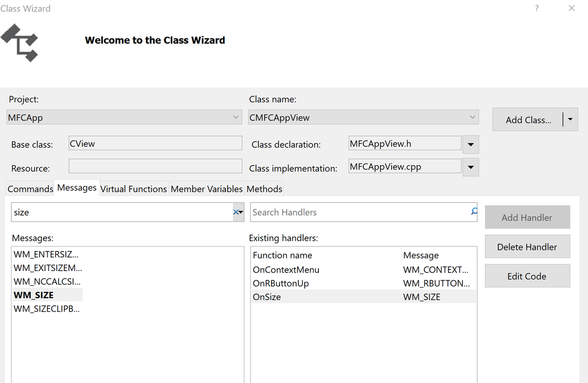
Task: Switch to the Virtual Functions tab
Action: tap(134, 189)
